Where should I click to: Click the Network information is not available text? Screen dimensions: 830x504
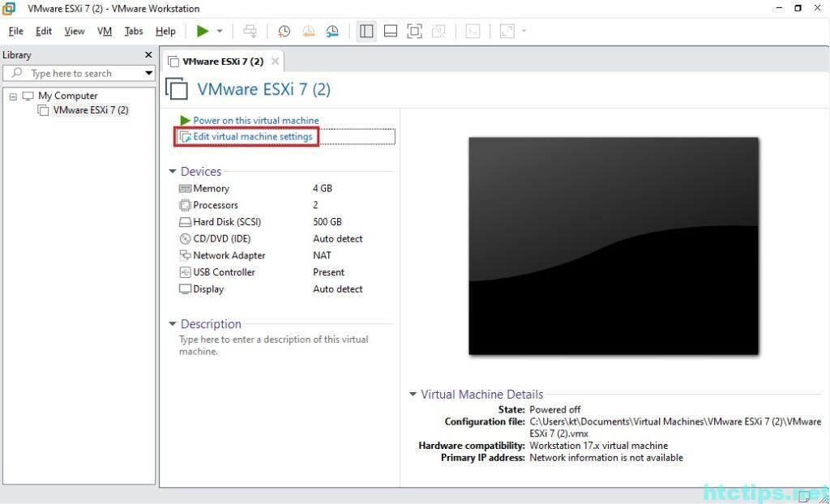tap(606, 458)
